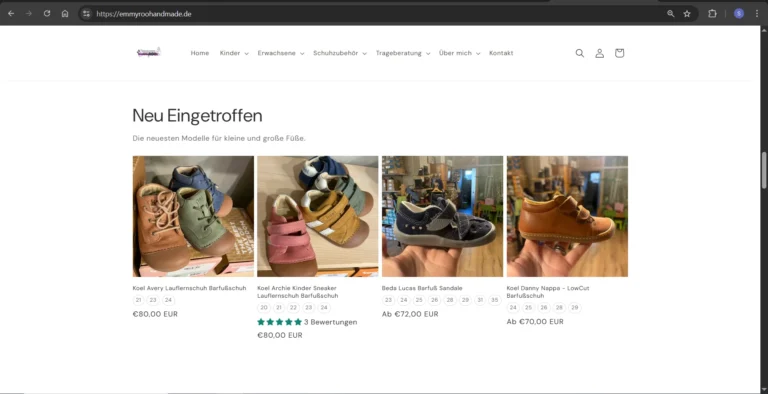Open Koel Danny Nappa LowCut title link

pyautogui.click(x=548, y=292)
